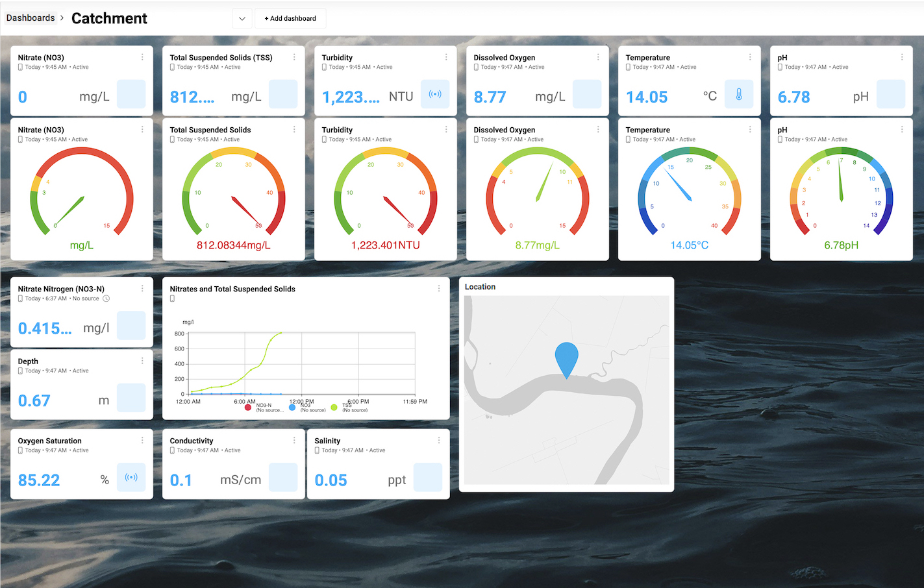Toggle the NO3 series in the chart legend

(292, 408)
